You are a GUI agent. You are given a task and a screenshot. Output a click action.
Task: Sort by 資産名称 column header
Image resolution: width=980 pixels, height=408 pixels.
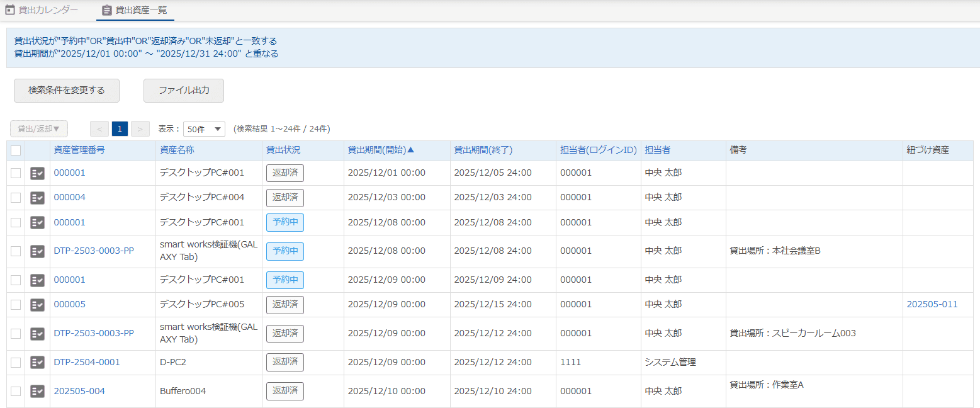(x=177, y=150)
